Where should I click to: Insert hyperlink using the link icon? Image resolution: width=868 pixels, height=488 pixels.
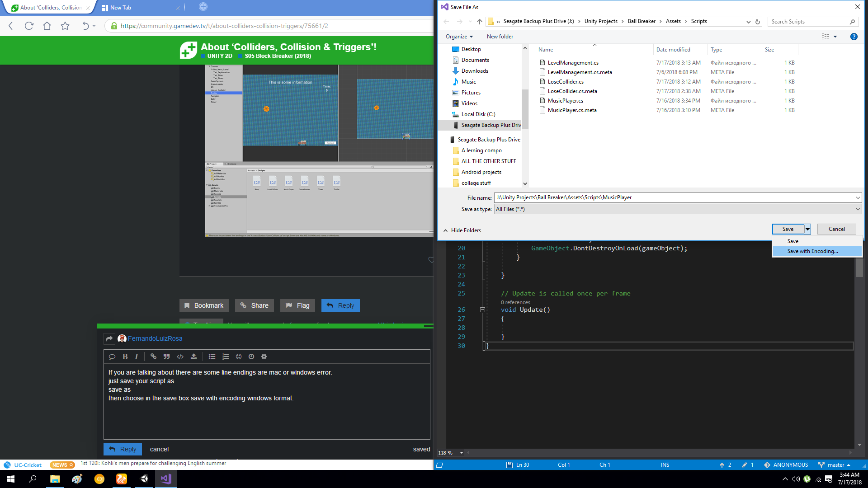tap(153, 357)
